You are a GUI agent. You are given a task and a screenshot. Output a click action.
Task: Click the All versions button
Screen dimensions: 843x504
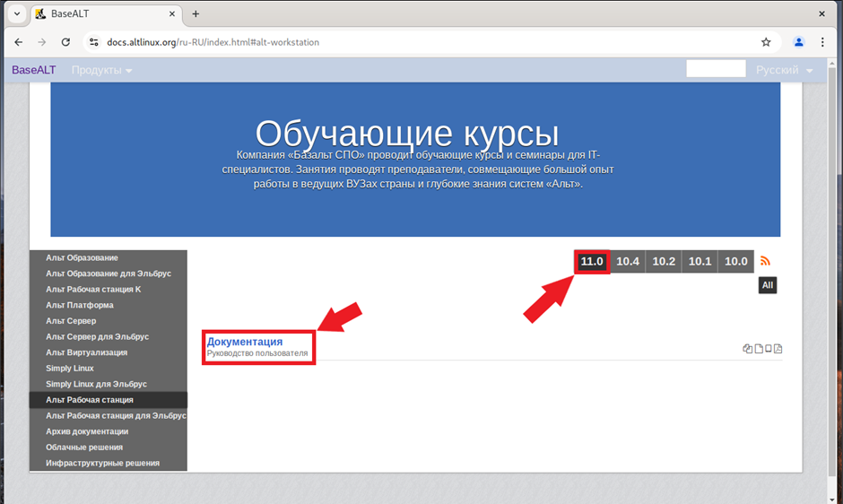(767, 286)
